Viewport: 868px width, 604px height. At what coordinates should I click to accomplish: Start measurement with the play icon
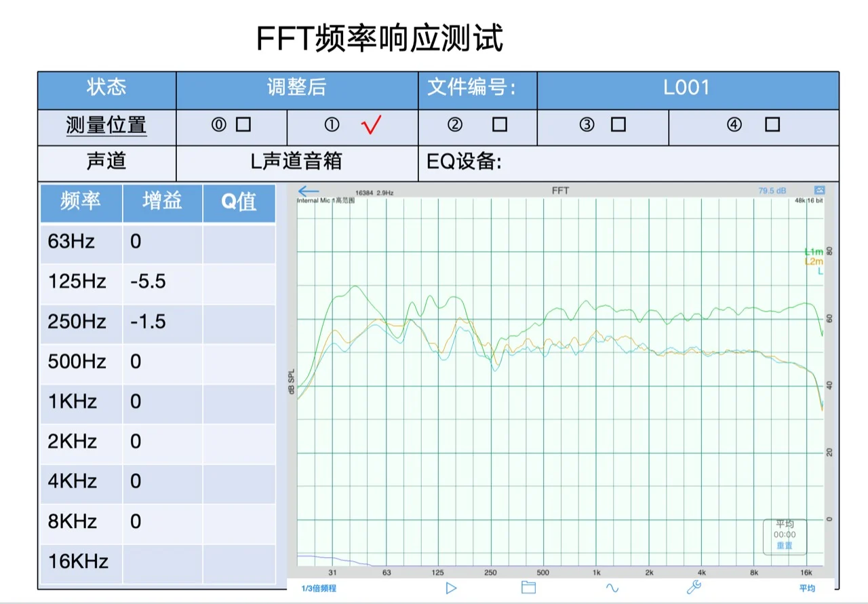451,588
